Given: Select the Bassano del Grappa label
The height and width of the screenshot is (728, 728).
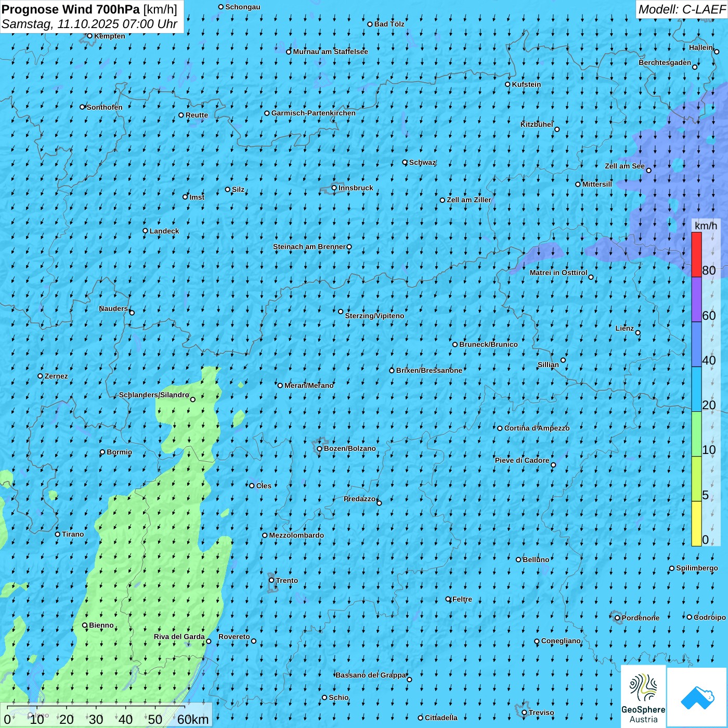Looking at the screenshot, I should 371,675.
